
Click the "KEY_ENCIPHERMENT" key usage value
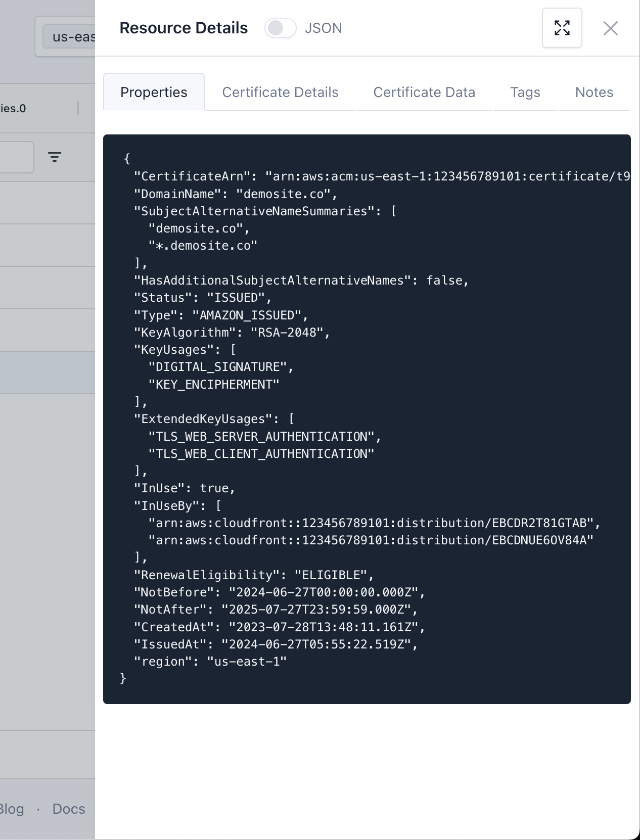(x=213, y=385)
